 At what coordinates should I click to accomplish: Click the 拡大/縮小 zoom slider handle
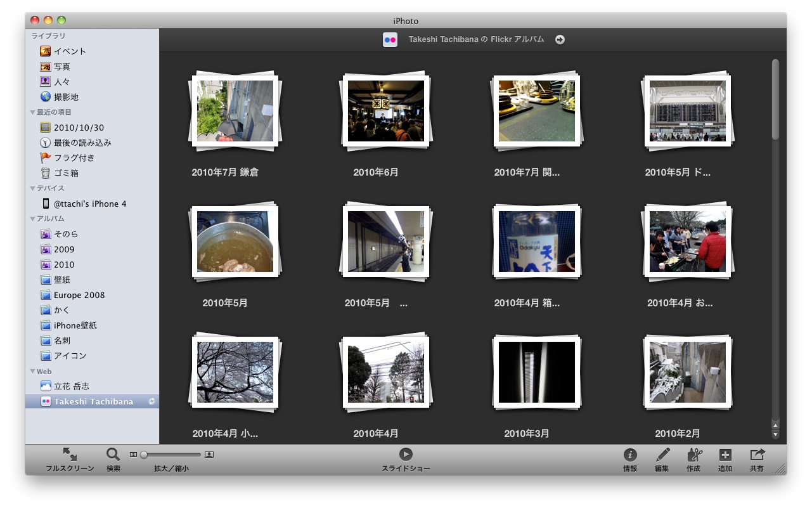(144, 455)
